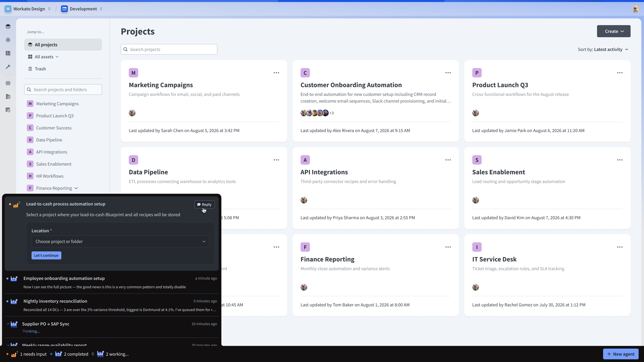Open the Choose project or folder dropdown
644x362 pixels.
[120, 241]
